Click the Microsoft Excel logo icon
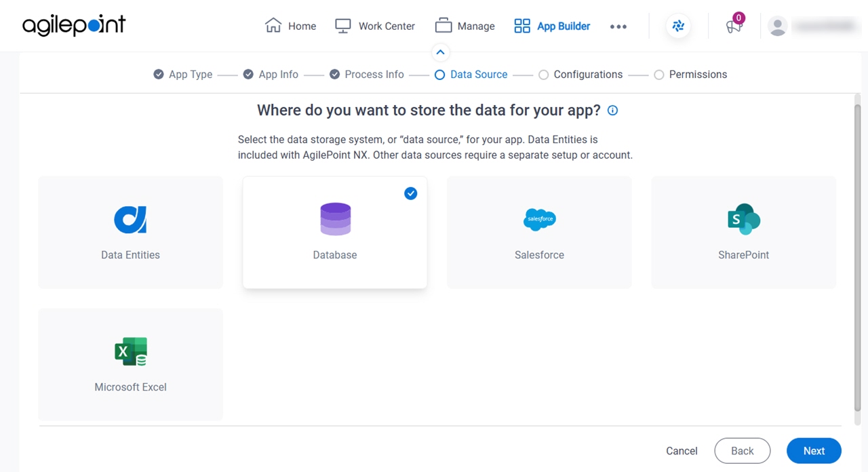The height and width of the screenshot is (472, 868). (x=130, y=351)
